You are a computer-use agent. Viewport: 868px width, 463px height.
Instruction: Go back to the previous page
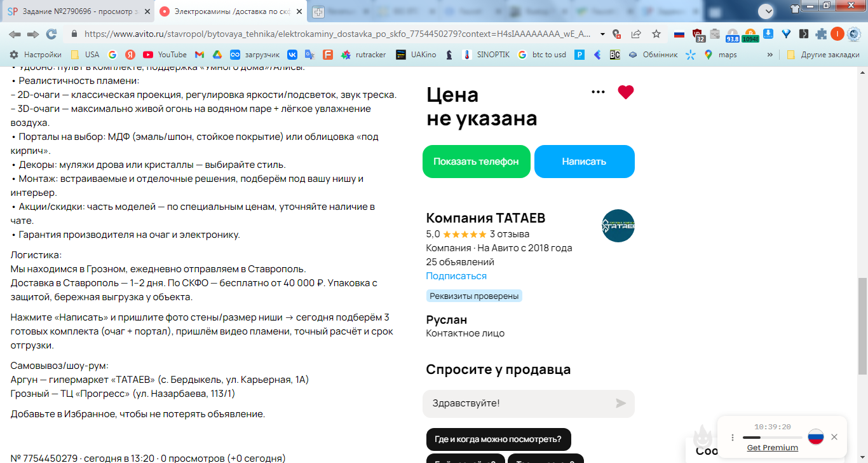[15, 34]
